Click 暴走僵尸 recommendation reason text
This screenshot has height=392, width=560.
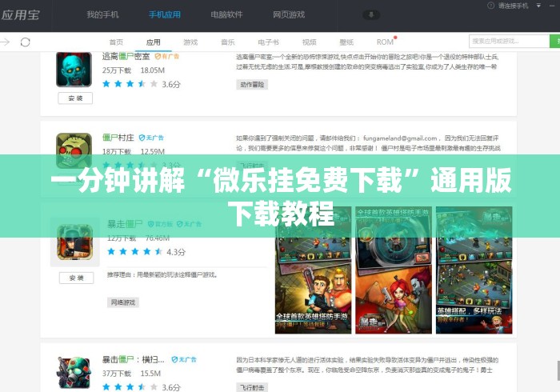[162, 275]
